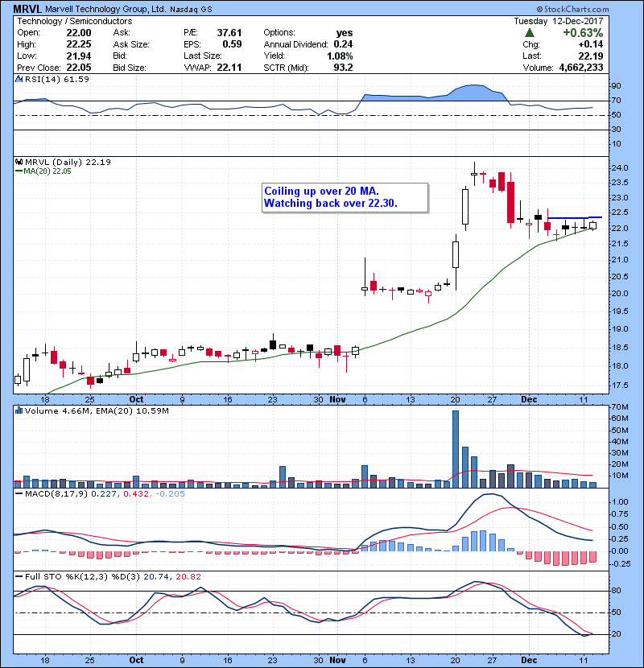Click the StockCharts.com copyright label
The image size is (644, 668).
pos(573,9)
